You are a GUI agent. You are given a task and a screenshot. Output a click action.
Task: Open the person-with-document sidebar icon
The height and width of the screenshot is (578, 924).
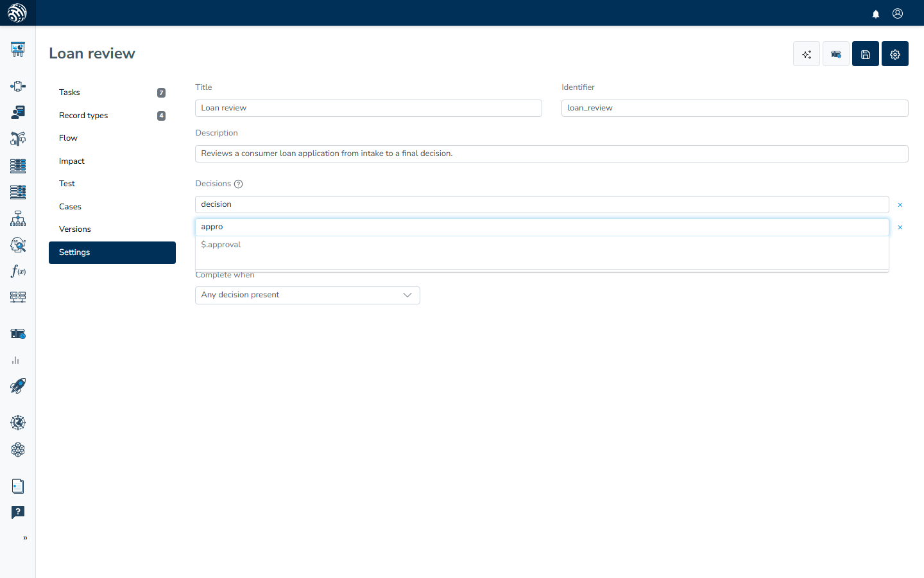(x=18, y=112)
